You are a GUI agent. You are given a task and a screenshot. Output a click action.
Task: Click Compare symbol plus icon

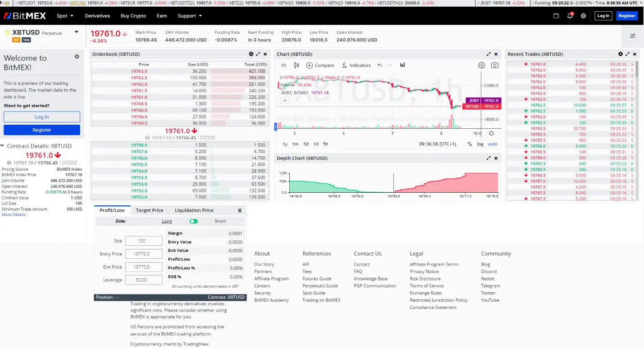pos(310,65)
